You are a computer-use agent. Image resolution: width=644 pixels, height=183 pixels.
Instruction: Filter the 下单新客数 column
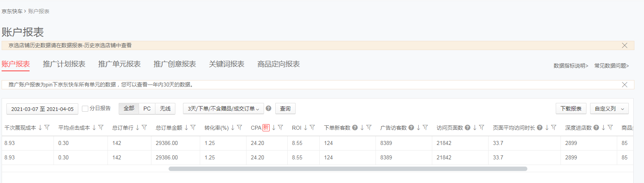tap(369, 128)
